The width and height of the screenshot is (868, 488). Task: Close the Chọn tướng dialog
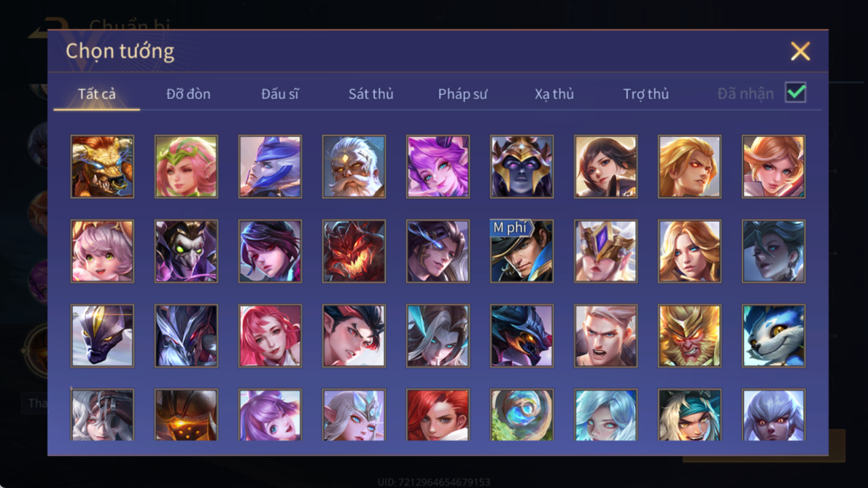pos(800,52)
